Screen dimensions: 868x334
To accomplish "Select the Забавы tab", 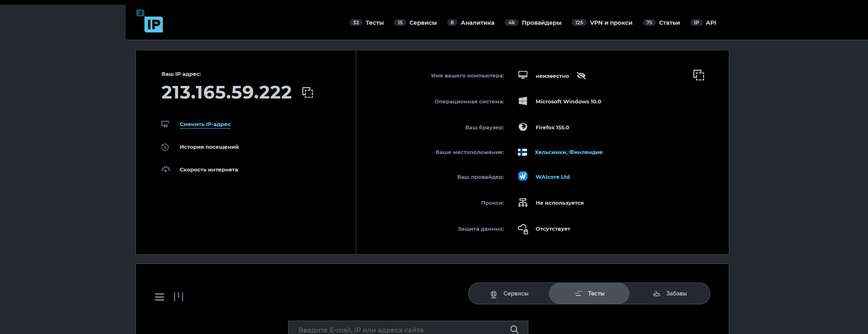I will point(670,293).
